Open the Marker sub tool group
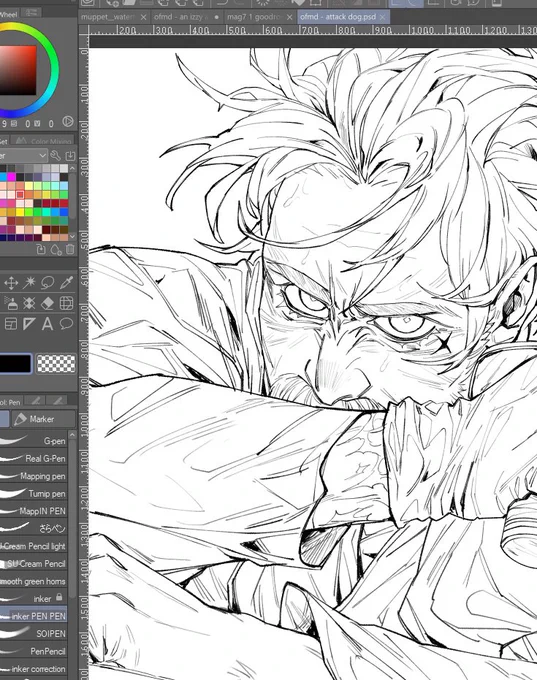This screenshot has width=537, height=680. pyautogui.click(x=43, y=419)
